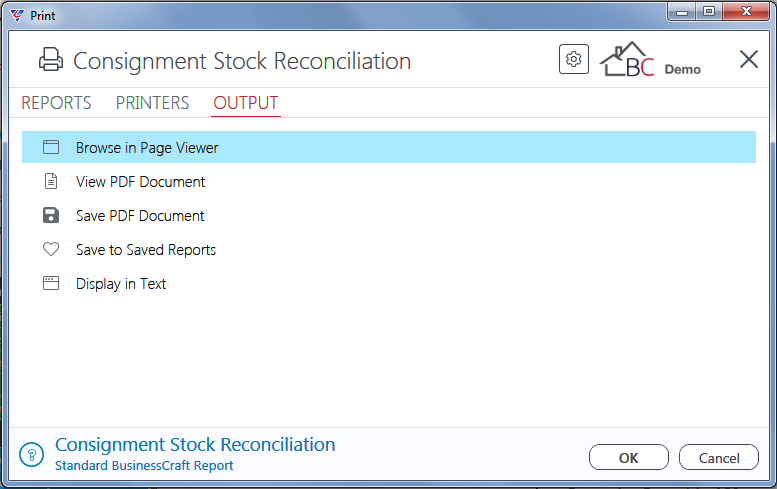Switch to the REPORTS tab
This screenshot has height=489, width=777.
pyautogui.click(x=56, y=103)
